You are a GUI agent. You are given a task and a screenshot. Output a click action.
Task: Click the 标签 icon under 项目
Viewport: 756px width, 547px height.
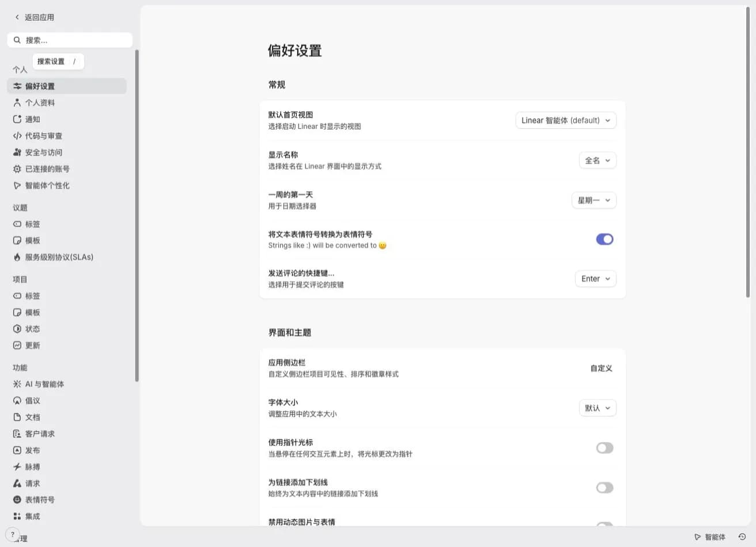tap(17, 296)
